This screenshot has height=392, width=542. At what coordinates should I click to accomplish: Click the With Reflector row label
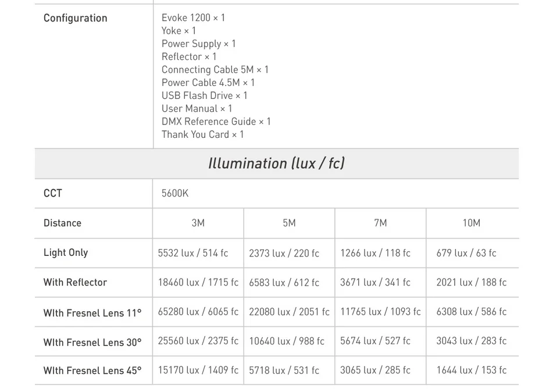click(x=75, y=283)
